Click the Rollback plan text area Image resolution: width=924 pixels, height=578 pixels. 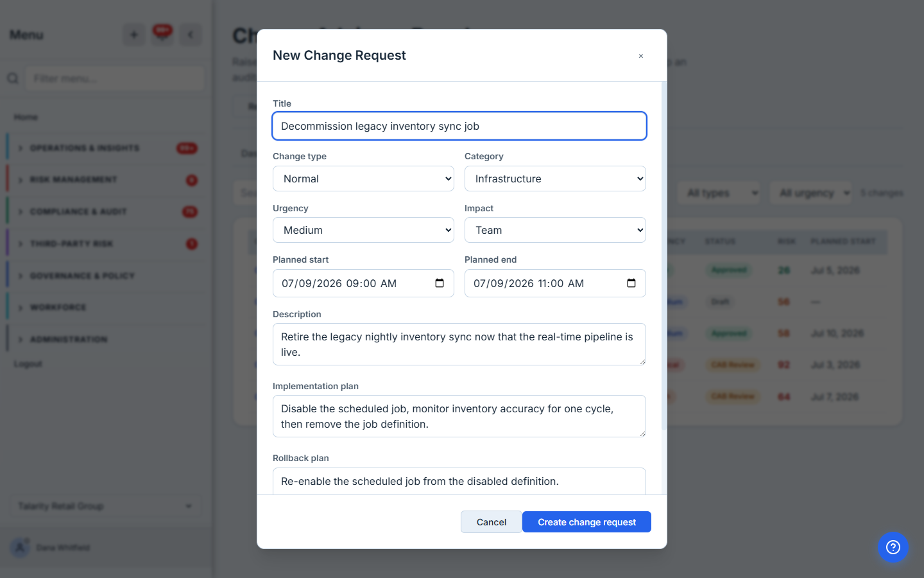coord(459,481)
